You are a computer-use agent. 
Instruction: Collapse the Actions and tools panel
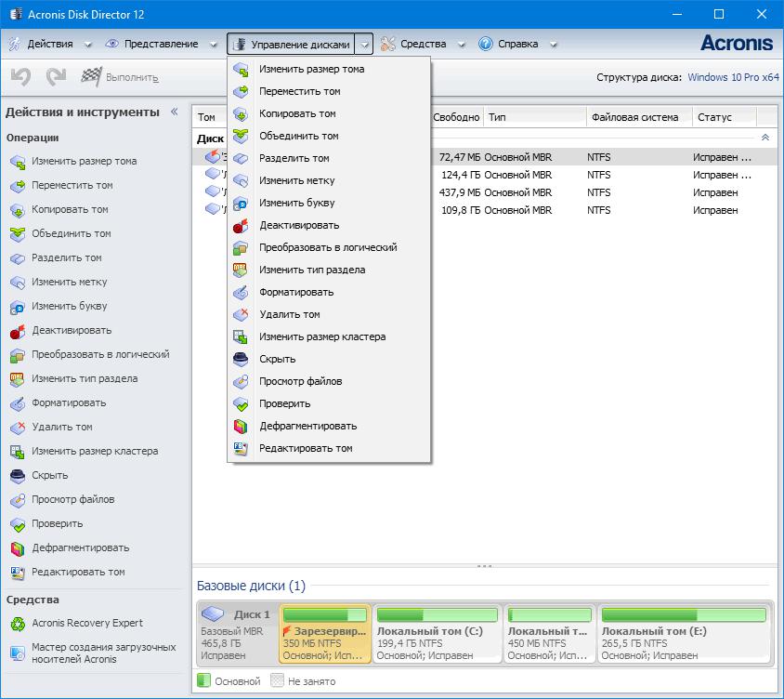tap(174, 112)
